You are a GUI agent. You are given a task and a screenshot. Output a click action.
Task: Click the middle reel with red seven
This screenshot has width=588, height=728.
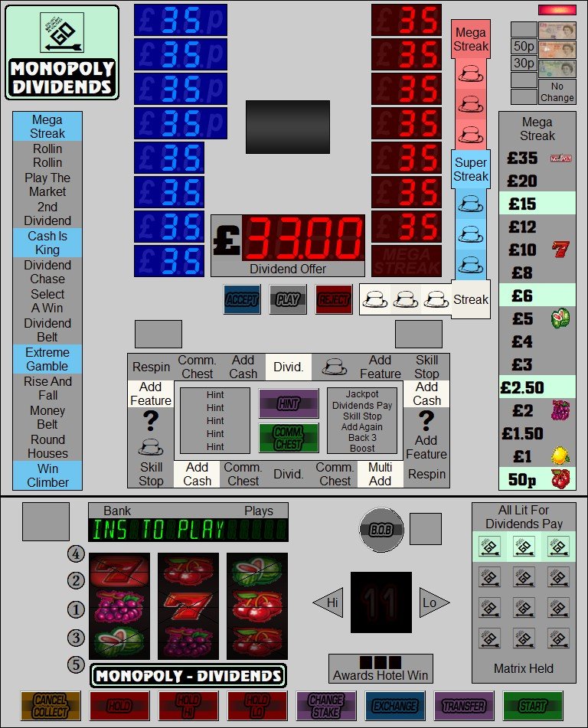coord(188,606)
